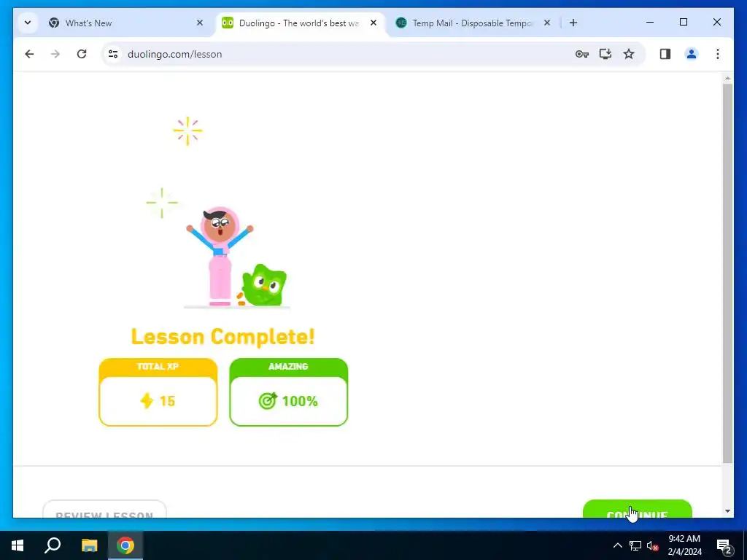Bookmark this page with the star icon
Screen dimensions: 747x560
[x=629, y=54]
